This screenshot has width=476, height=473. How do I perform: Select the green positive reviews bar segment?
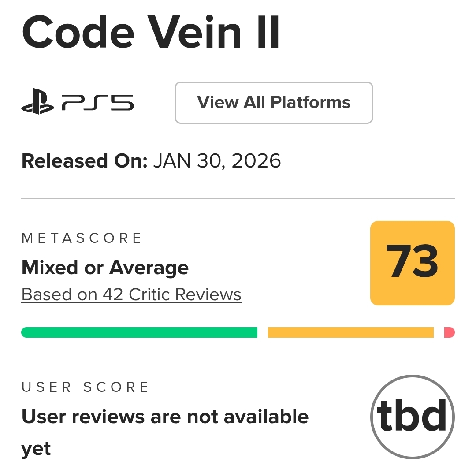139,332
